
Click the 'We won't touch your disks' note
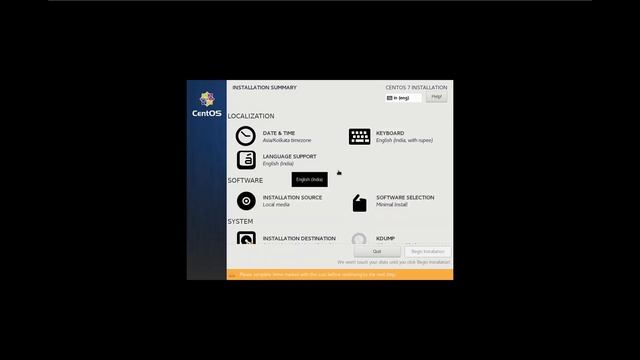coord(394,262)
